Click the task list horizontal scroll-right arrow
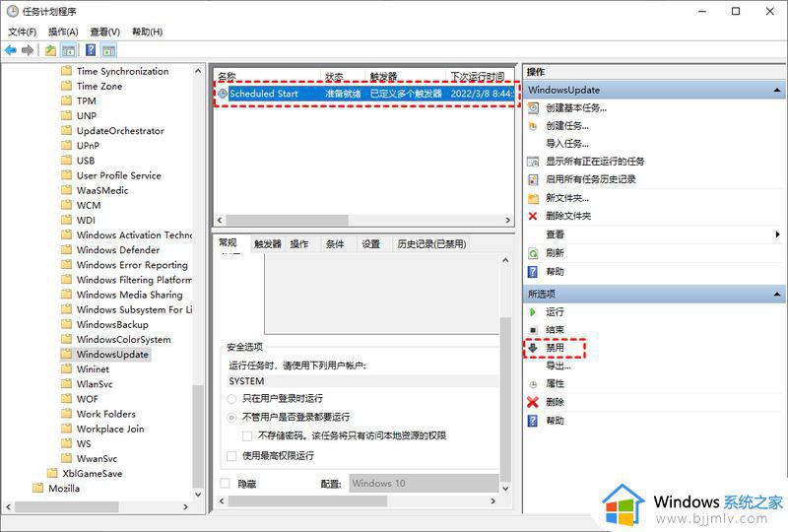Image resolution: width=788 pixels, height=532 pixels. coord(507,221)
